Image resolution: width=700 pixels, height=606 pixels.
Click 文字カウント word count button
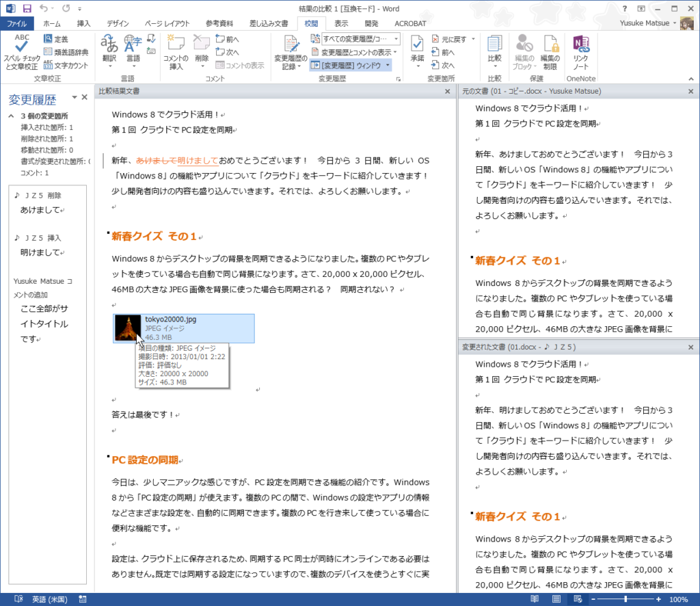point(66,65)
